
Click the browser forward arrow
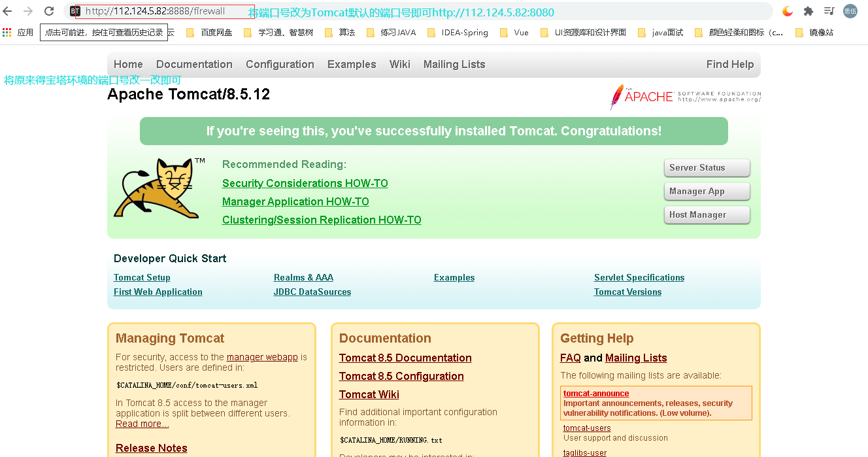(x=28, y=11)
